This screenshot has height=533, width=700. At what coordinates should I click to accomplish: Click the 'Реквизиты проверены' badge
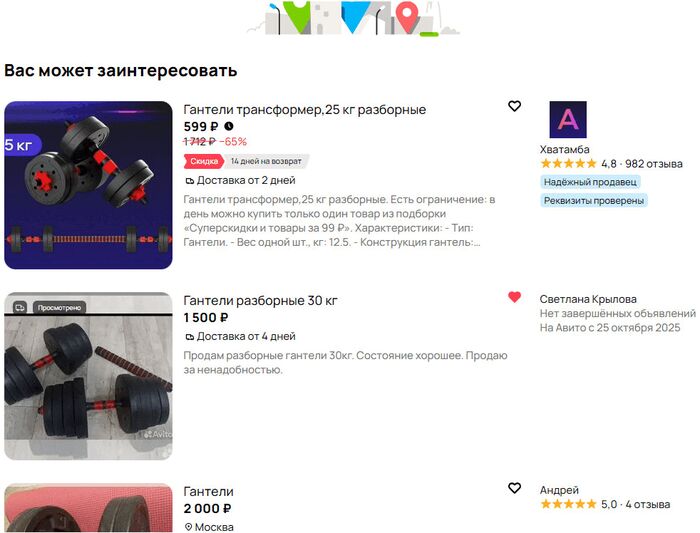point(594,201)
